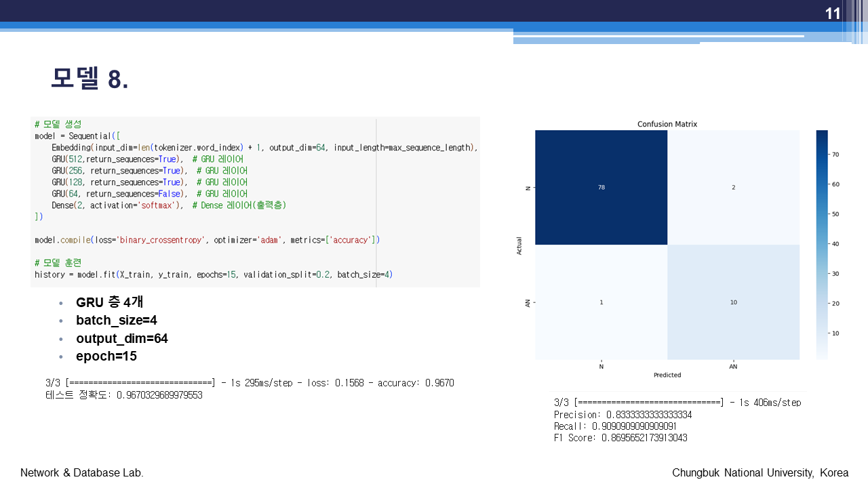Click the bullet 'batch_size=4'
This screenshot has width=868, height=488.
(x=117, y=320)
